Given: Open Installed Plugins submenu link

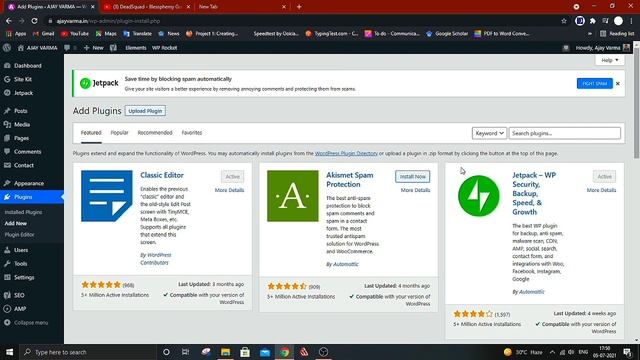Looking at the screenshot, I should (23, 212).
